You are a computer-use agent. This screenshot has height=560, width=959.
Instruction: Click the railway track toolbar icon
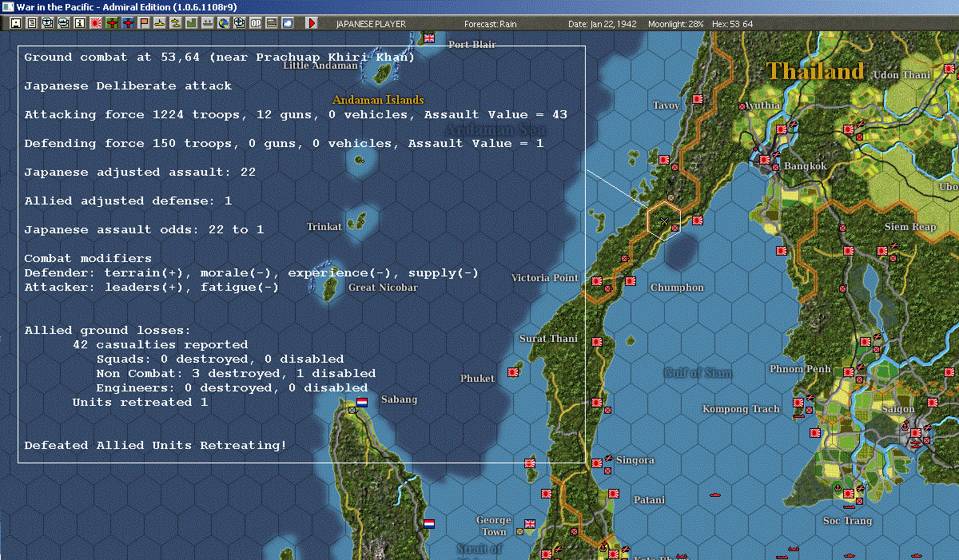[272, 23]
